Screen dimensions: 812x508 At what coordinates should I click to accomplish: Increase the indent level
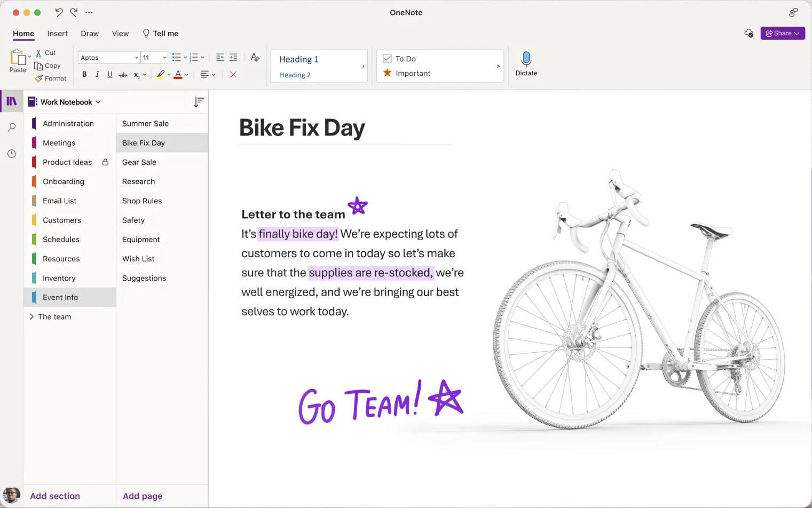click(x=233, y=57)
